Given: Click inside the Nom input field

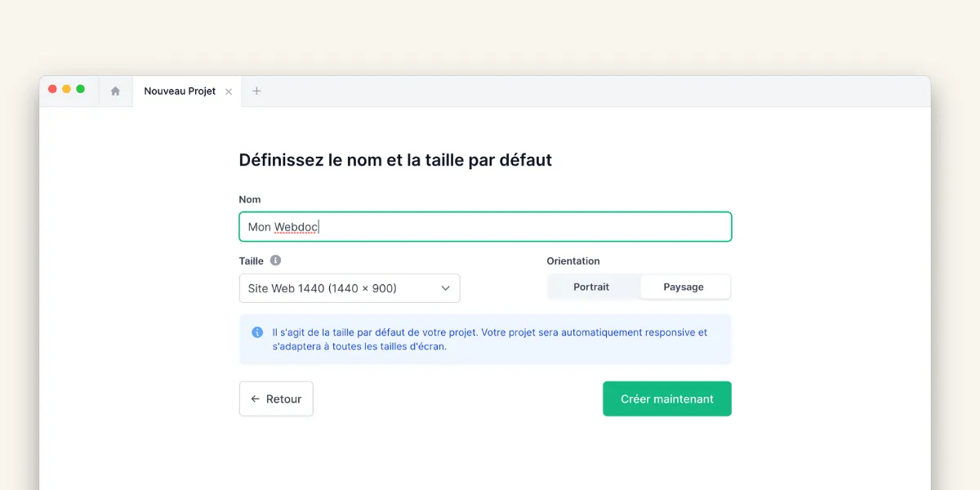Looking at the screenshot, I should pos(485,226).
